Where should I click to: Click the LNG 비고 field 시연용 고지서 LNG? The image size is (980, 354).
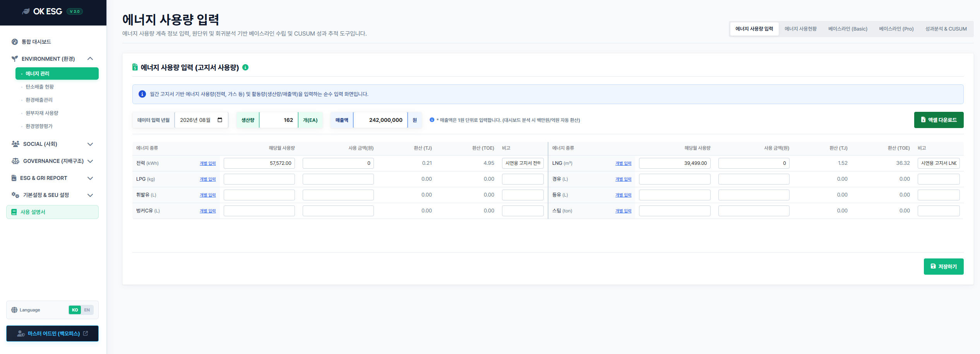point(939,163)
